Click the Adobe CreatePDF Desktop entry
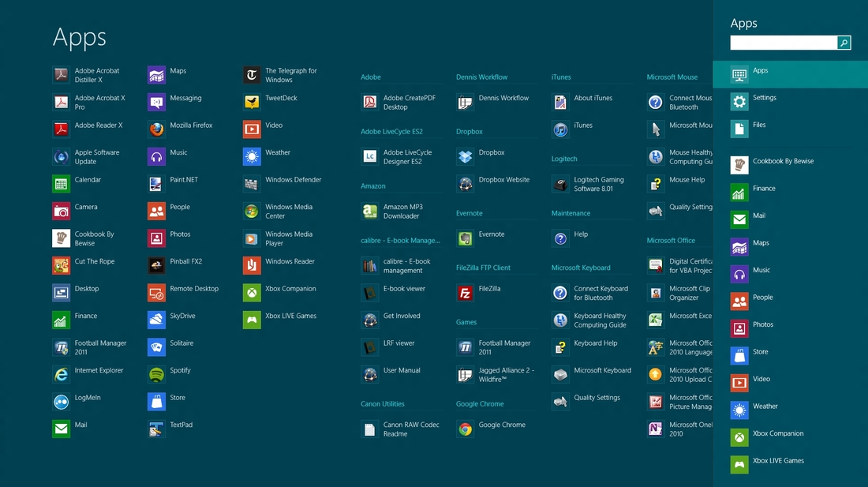Image resolution: width=868 pixels, height=487 pixels. (x=399, y=102)
